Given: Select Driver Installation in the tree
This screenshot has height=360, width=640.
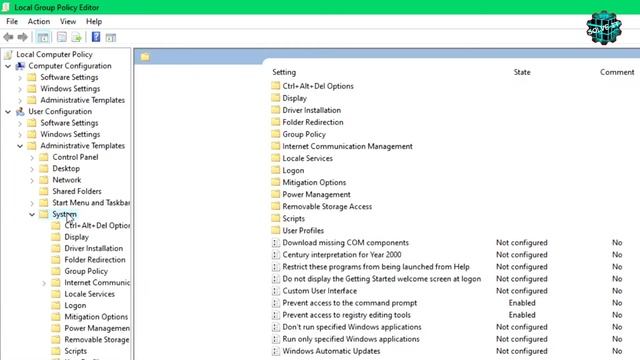Looking at the screenshot, I should click(93, 249).
